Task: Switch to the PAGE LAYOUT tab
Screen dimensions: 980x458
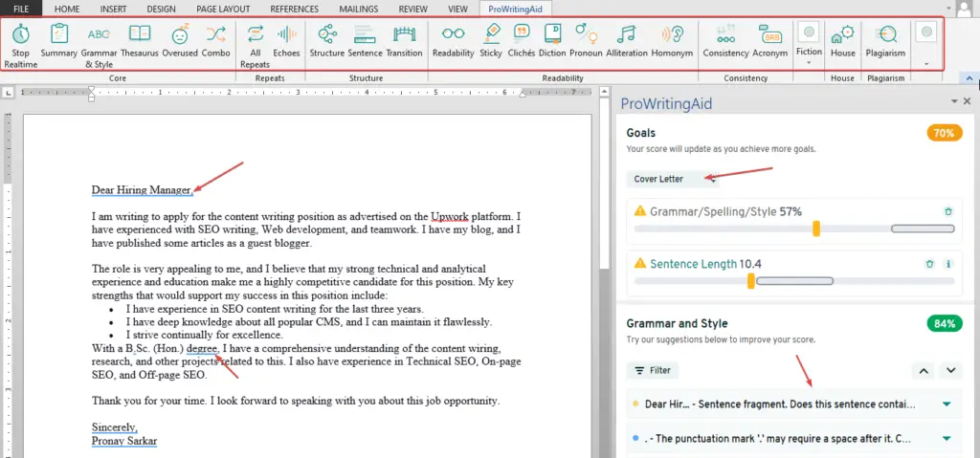Action: coord(223,9)
